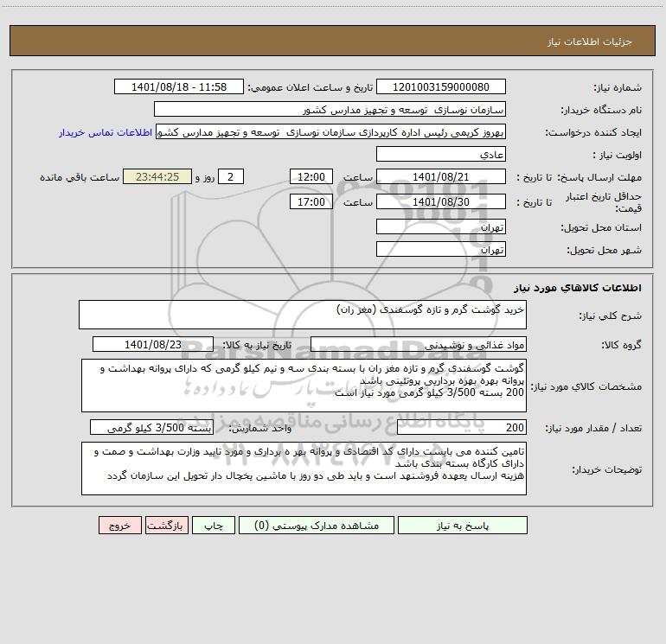Click the buyer notes text area
Viewport: 666px width, 644px height.
pyautogui.click(x=304, y=469)
